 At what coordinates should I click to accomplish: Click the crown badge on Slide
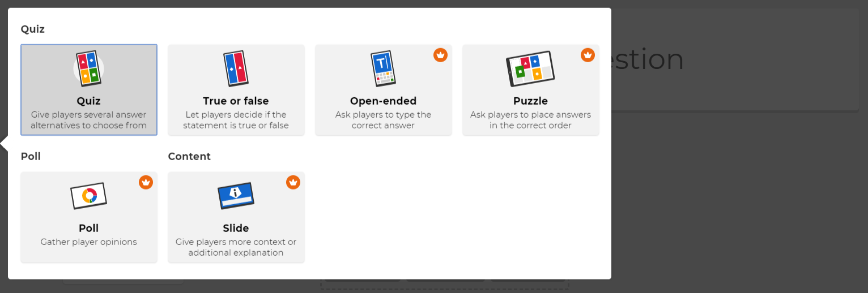coord(293,182)
